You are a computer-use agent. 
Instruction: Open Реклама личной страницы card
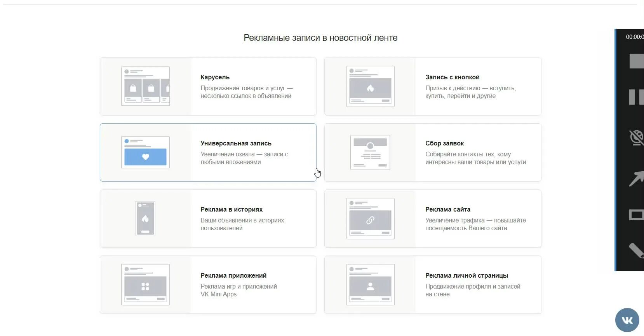point(433,285)
